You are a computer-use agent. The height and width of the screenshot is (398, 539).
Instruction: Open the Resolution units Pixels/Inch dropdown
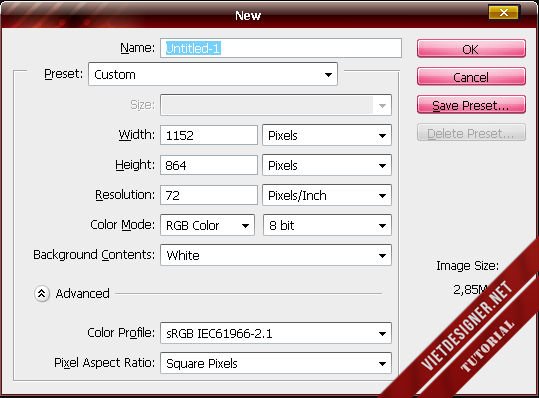[327, 195]
